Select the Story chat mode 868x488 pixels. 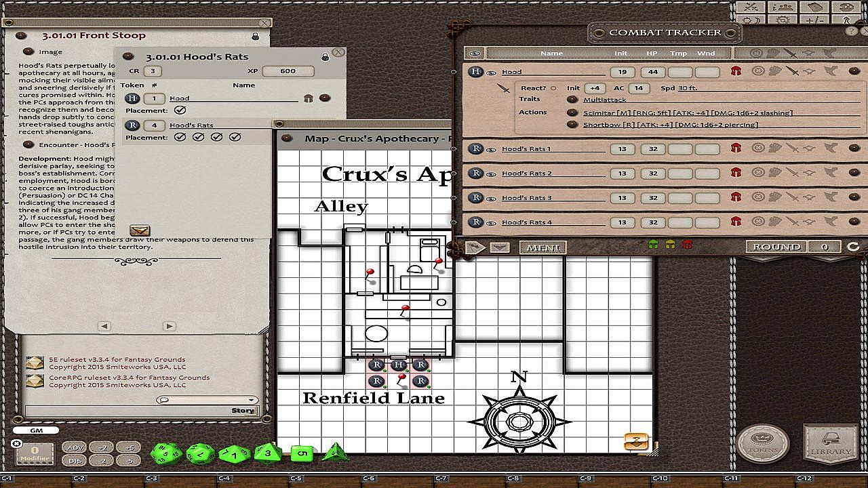243,411
